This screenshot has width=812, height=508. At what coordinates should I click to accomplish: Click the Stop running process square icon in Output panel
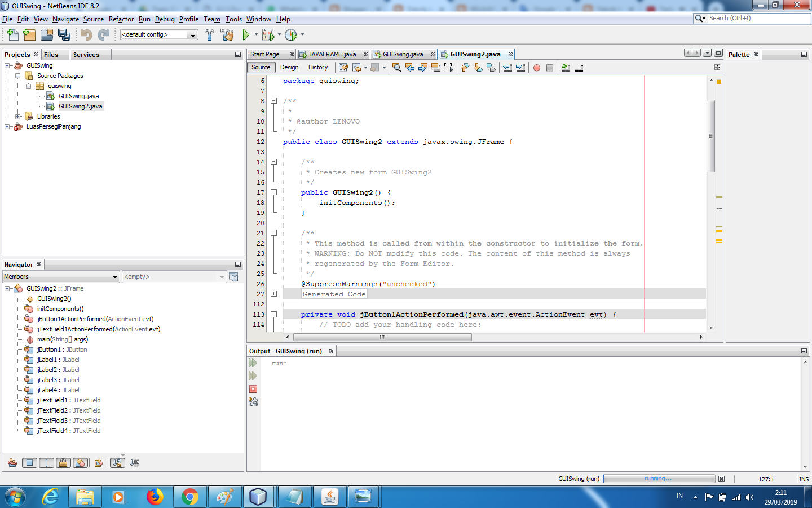coord(253,389)
